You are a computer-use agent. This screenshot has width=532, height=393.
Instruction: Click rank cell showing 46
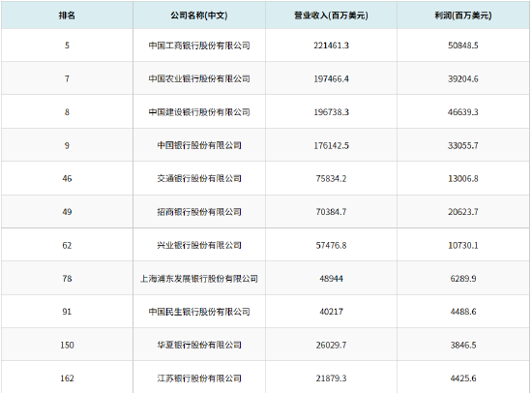tap(67, 178)
